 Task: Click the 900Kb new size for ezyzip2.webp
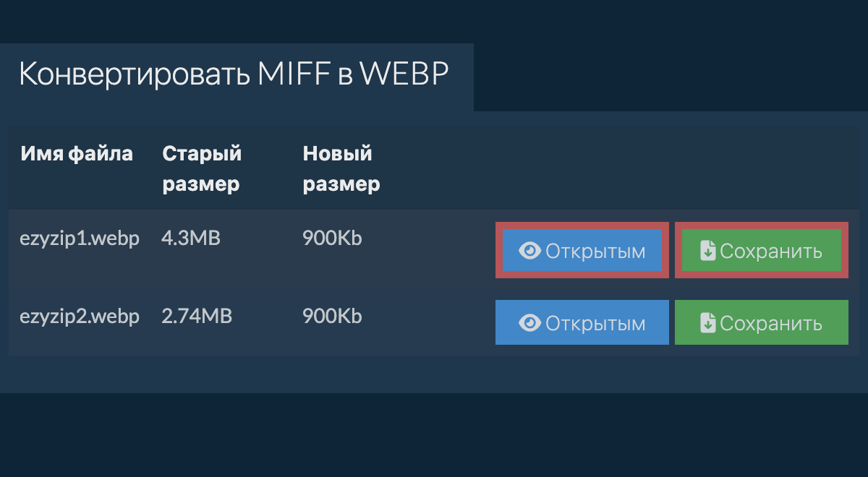[x=332, y=317]
